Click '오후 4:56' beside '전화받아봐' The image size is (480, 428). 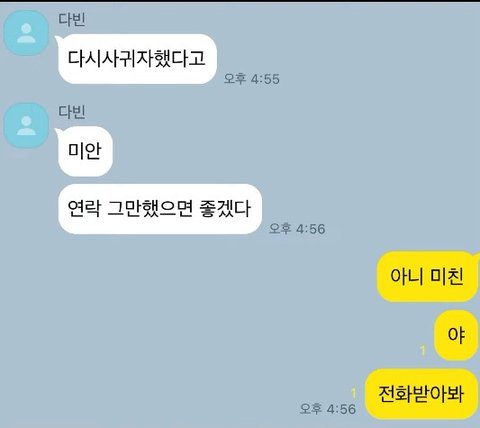328,409
